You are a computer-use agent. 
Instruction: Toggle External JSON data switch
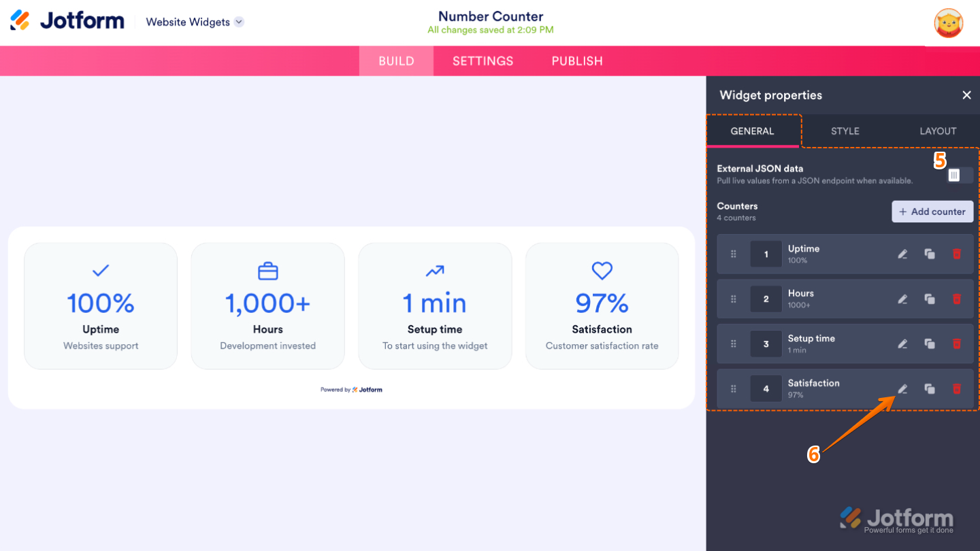pos(960,176)
